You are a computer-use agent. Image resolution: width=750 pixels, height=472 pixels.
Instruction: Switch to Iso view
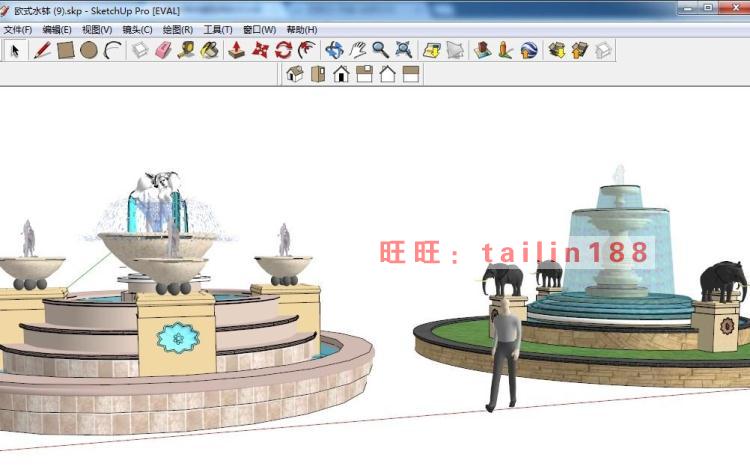click(295, 74)
